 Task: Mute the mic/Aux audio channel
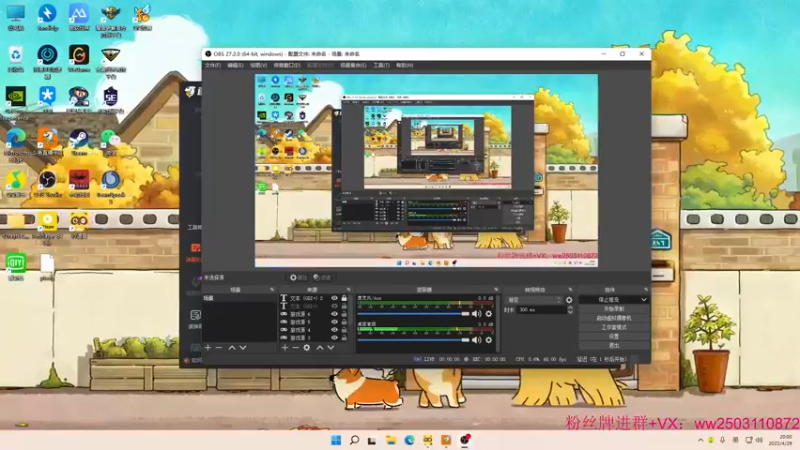tap(477, 314)
